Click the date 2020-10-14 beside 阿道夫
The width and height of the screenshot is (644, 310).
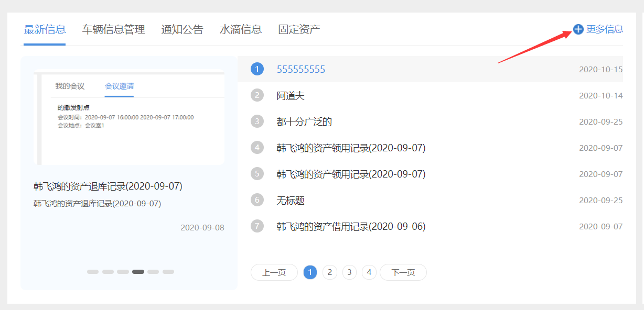(601, 96)
